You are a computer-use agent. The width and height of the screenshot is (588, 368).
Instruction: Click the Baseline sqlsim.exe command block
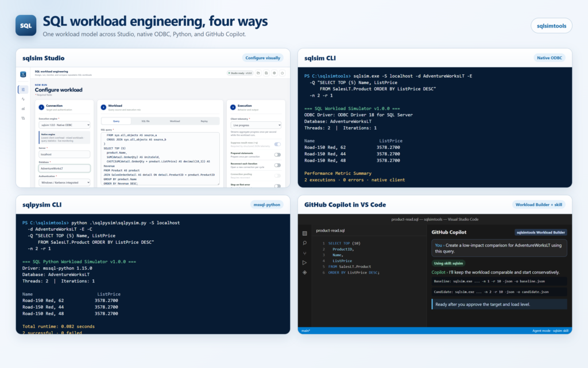point(499,281)
